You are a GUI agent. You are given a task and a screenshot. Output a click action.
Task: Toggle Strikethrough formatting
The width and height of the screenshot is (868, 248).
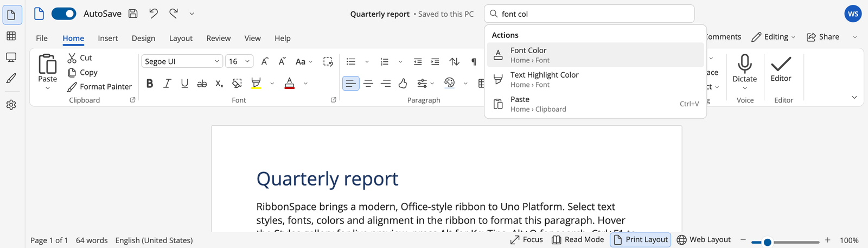(x=202, y=83)
